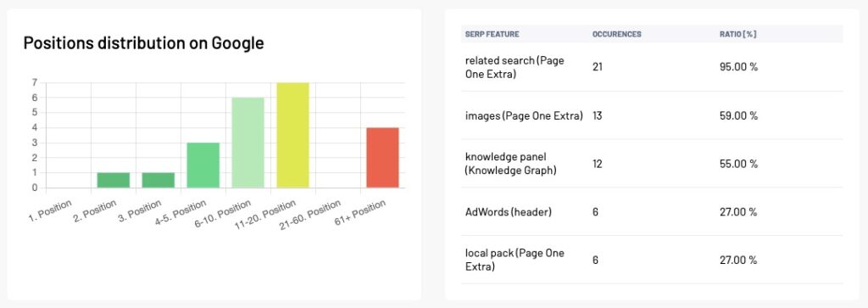
Task: Click the yellow 11-20. Position bar
Action: point(292,135)
